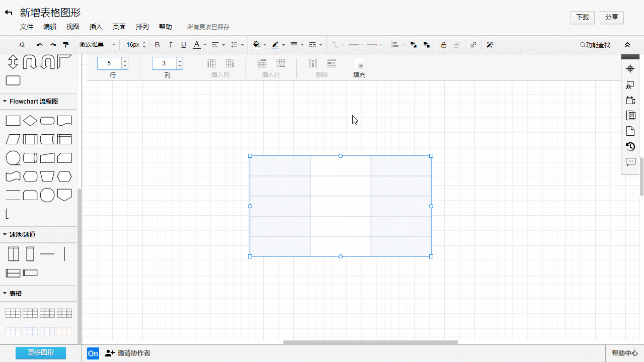This screenshot has height=362, width=644.
Task: Click the undo arrow icon
Action: pyautogui.click(x=39, y=45)
